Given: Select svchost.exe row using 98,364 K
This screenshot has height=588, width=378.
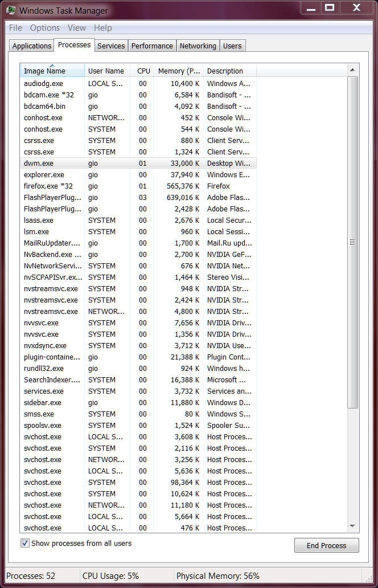Looking at the screenshot, I should coord(138,482).
